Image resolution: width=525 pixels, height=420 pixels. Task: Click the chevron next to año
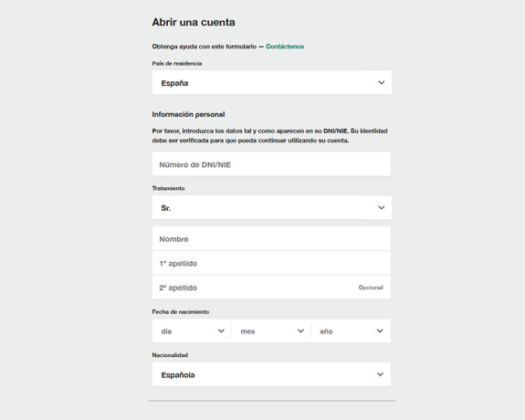pyautogui.click(x=380, y=331)
